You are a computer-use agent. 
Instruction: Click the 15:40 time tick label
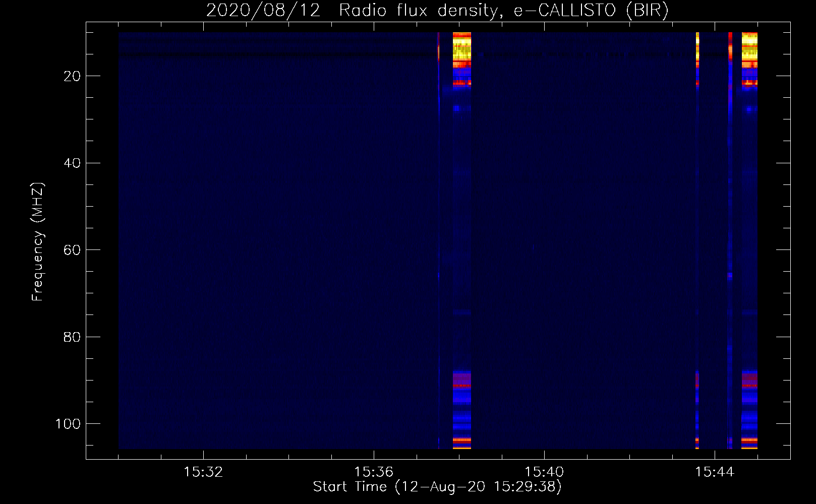[x=544, y=472]
